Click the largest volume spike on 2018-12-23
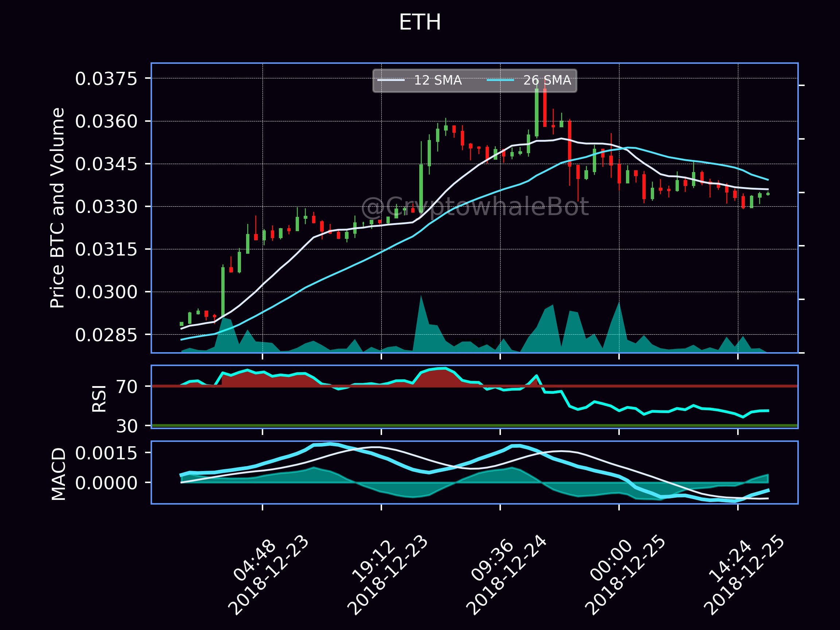This screenshot has height=630, width=840. pyautogui.click(x=421, y=323)
